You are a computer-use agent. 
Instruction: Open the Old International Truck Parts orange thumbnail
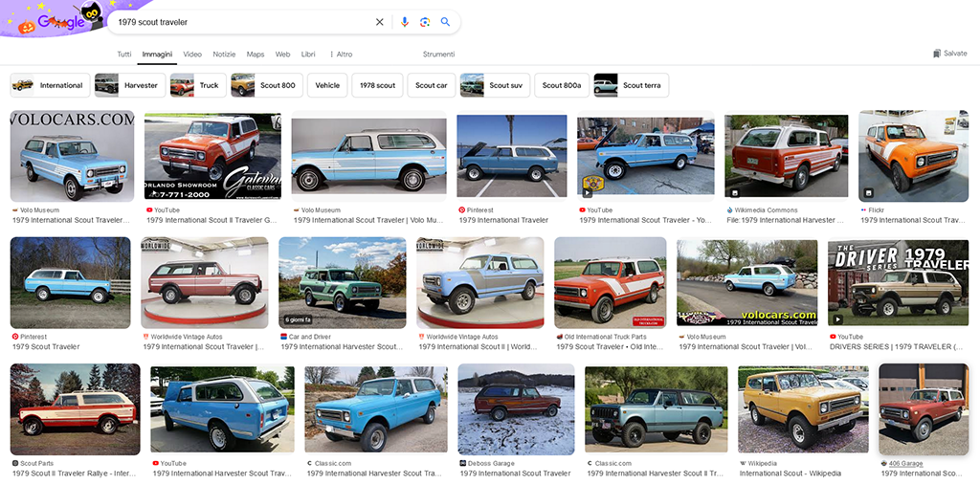(610, 282)
